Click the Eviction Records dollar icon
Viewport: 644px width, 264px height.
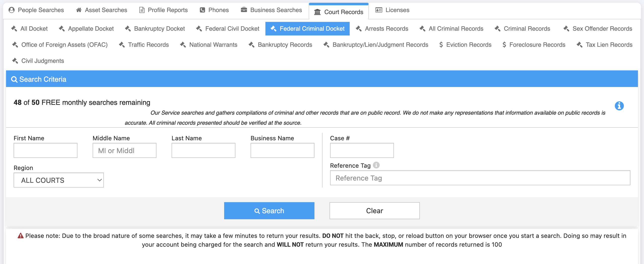tap(441, 45)
